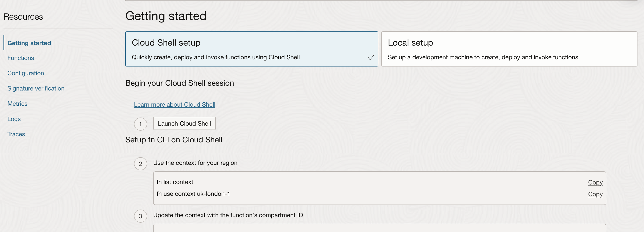Viewport: 644px width, 232px height.
Task: Click the Launch Cloud Shell button
Action: [184, 123]
